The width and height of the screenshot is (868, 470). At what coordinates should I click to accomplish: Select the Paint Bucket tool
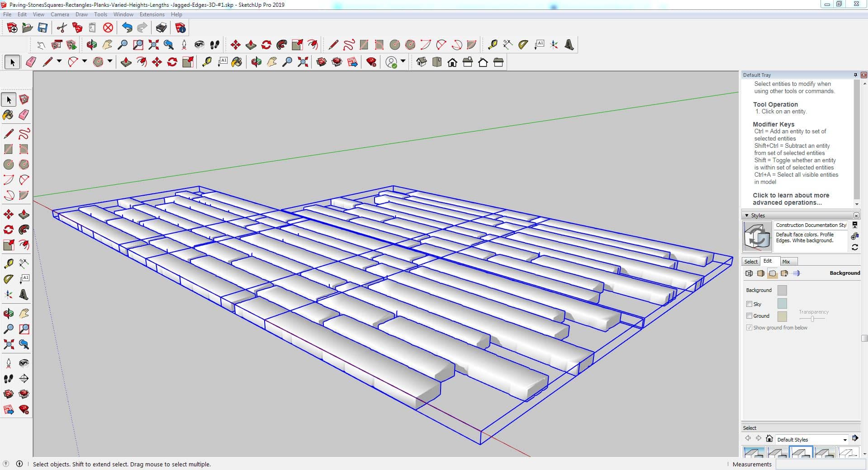(x=8, y=115)
